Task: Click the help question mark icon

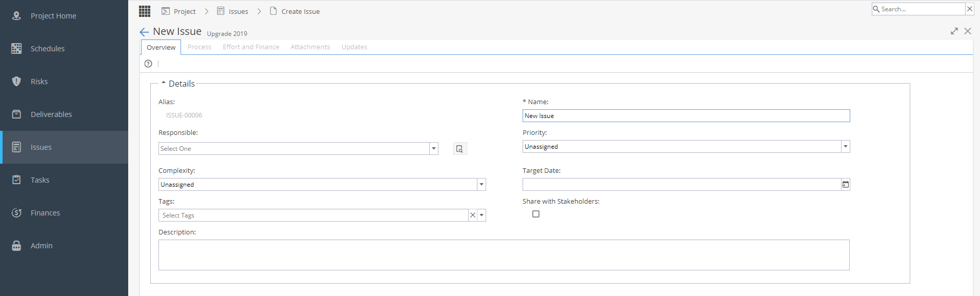Action: [x=148, y=64]
